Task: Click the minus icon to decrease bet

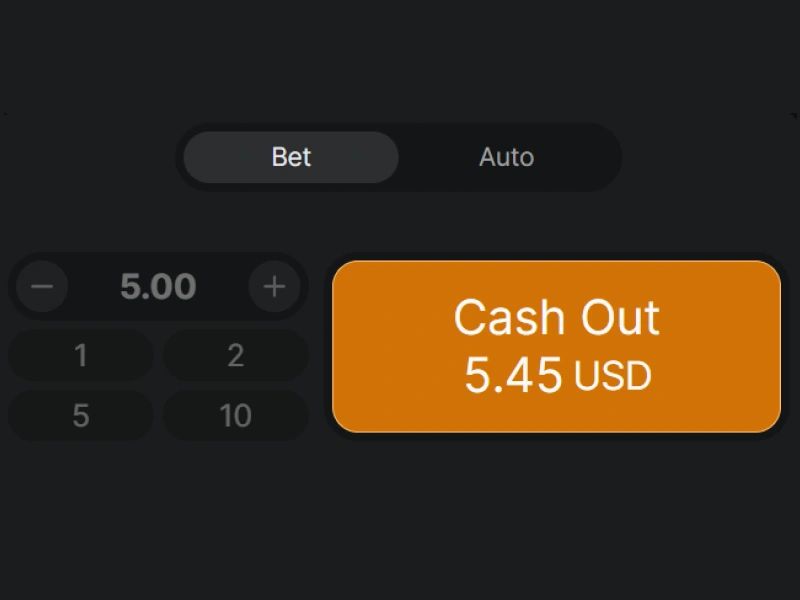Action: click(x=41, y=286)
